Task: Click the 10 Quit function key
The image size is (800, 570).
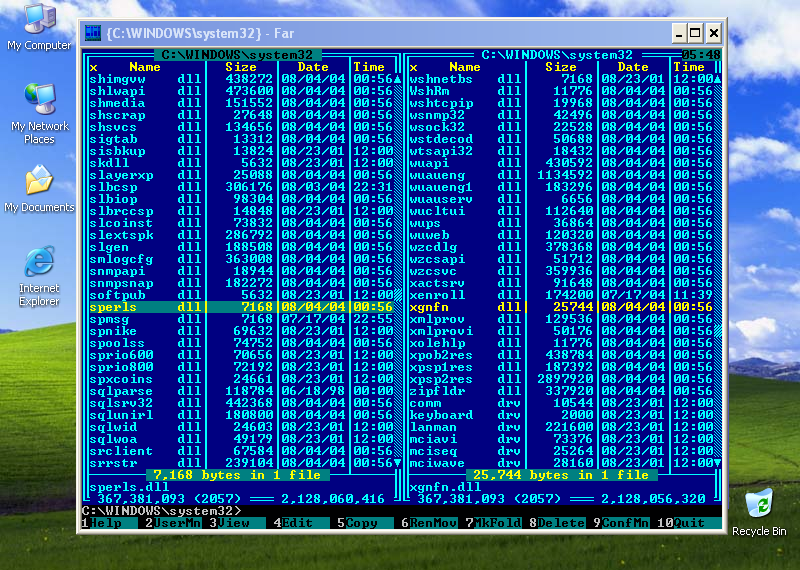Action: 689,523
